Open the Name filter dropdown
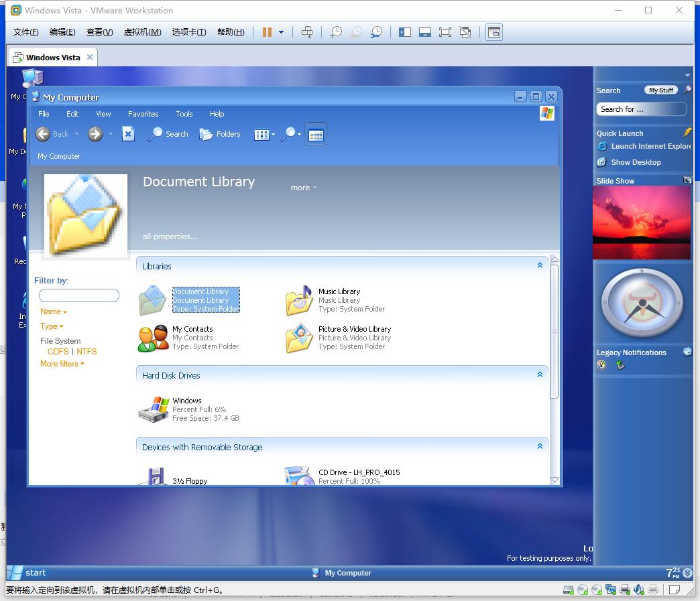The image size is (700, 601). pos(54,312)
